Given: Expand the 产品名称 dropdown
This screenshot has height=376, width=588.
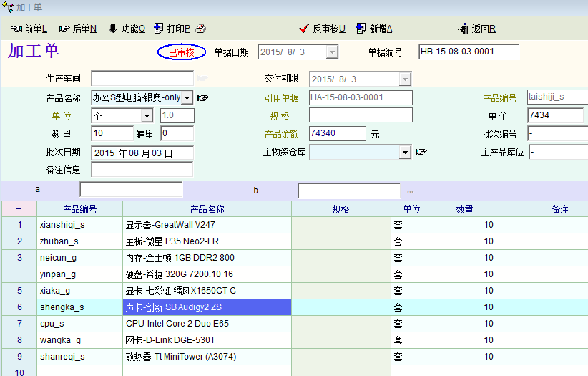Looking at the screenshot, I should [187, 97].
